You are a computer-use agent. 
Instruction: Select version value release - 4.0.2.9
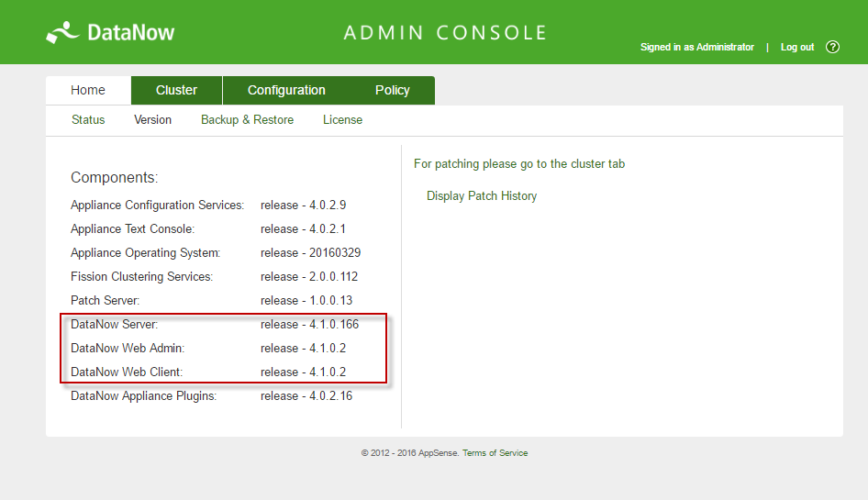(304, 205)
